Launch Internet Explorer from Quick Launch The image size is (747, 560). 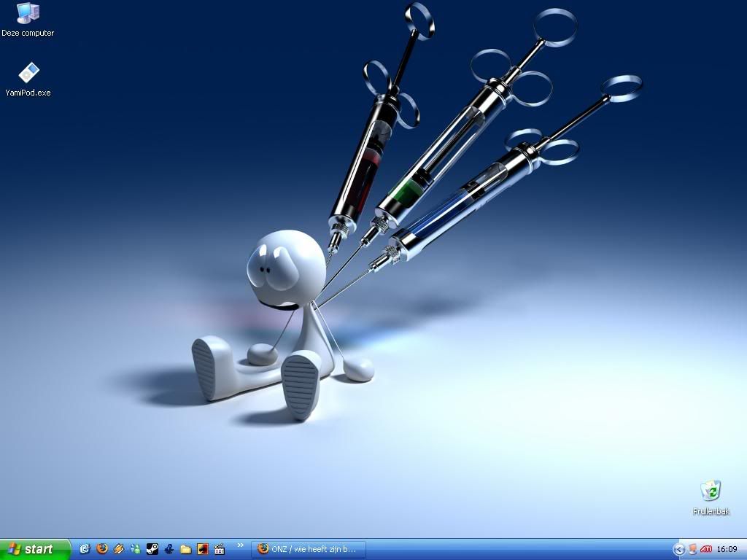coord(85,549)
